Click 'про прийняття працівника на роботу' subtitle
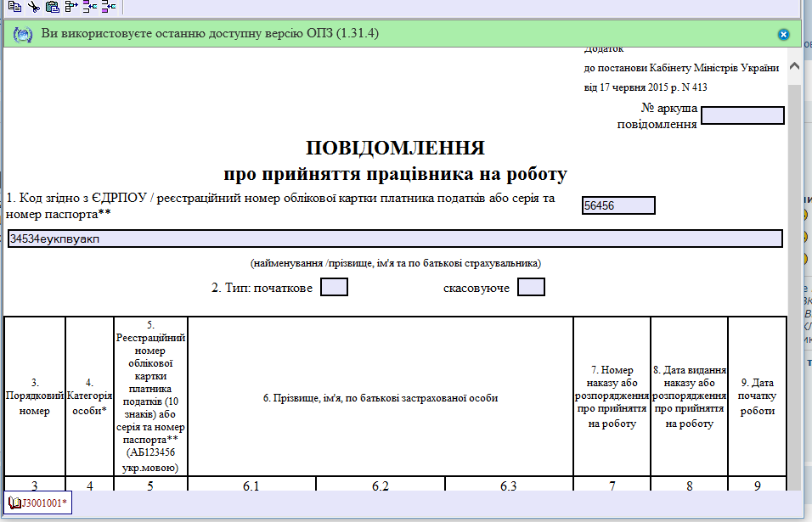Viewport: 812px width, 522px height. [395, 174]
